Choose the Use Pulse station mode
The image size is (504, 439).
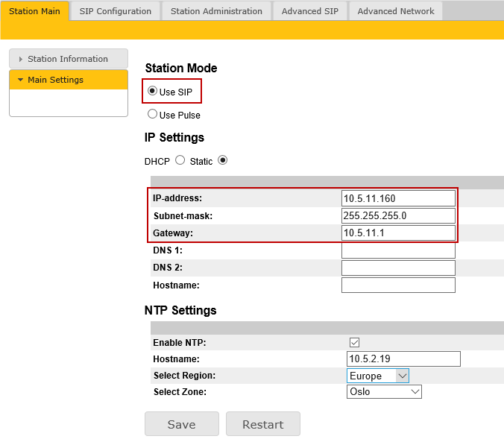click(x=153, y=115)
